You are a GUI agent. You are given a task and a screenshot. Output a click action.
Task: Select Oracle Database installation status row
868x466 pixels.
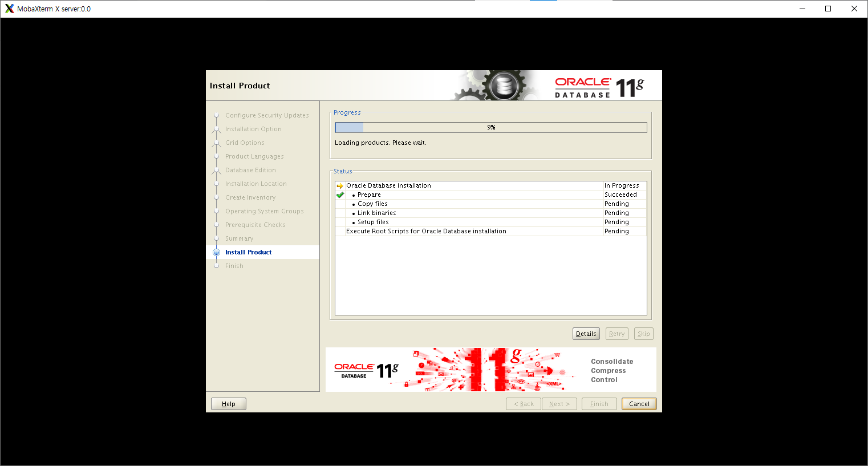tap(491, 185)
